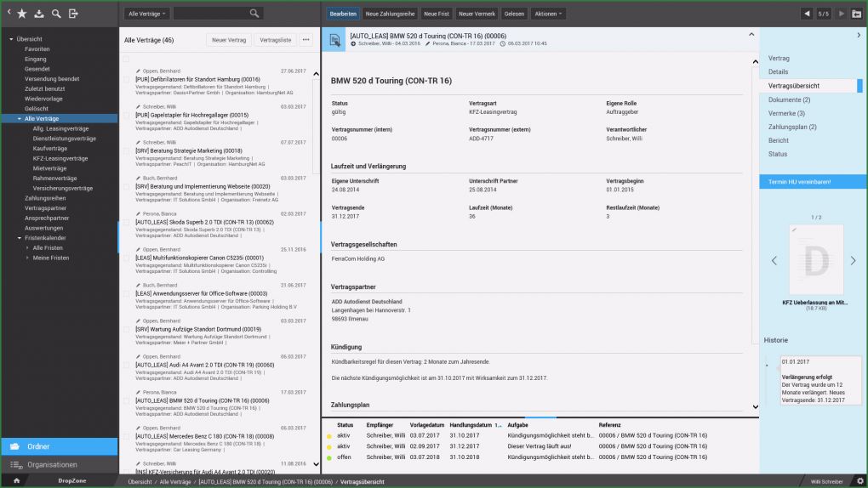
Task: Collapse the contract header with the up chevron
Action: point(751,34)
